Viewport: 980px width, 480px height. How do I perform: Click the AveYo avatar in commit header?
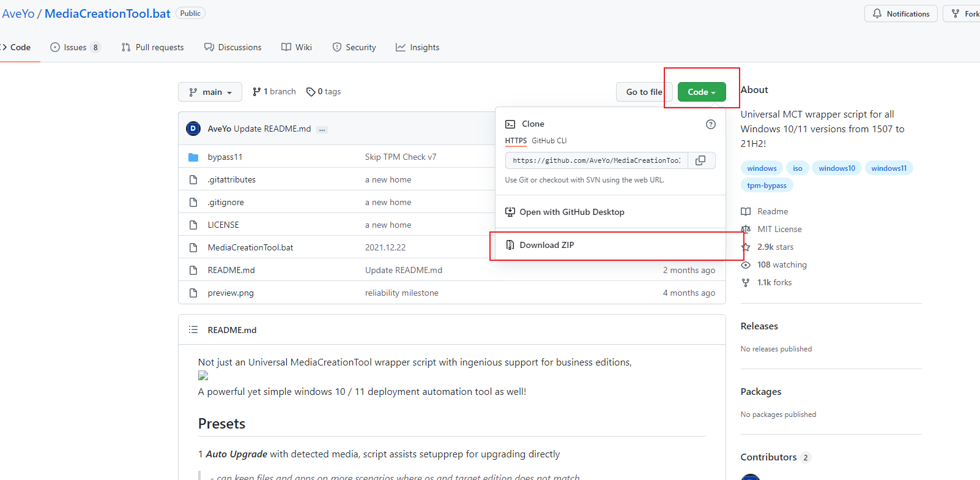193,129
